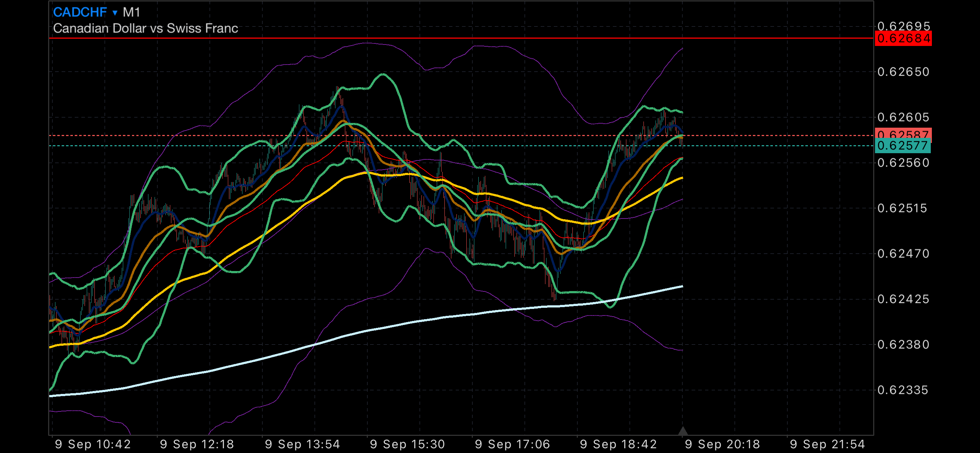Click the Canadian Dollar vs Swiss Franc description

click(x=145, y=28)
